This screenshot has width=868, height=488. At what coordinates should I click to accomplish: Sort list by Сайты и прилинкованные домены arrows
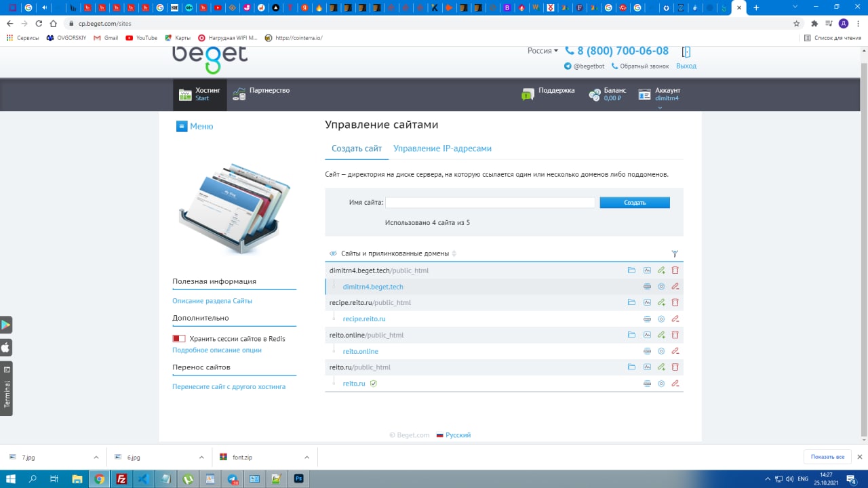click(454, 253)
